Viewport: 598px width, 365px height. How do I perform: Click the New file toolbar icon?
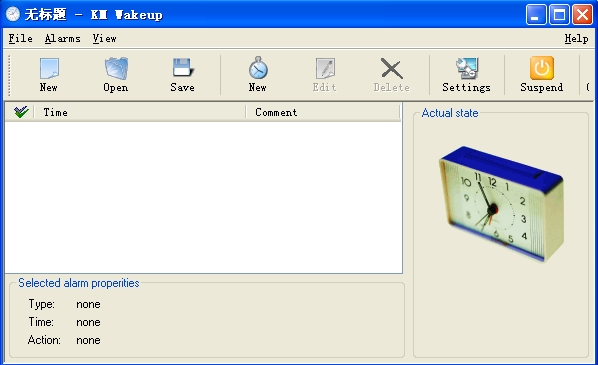pyautogui.click(x=49, y=69)
